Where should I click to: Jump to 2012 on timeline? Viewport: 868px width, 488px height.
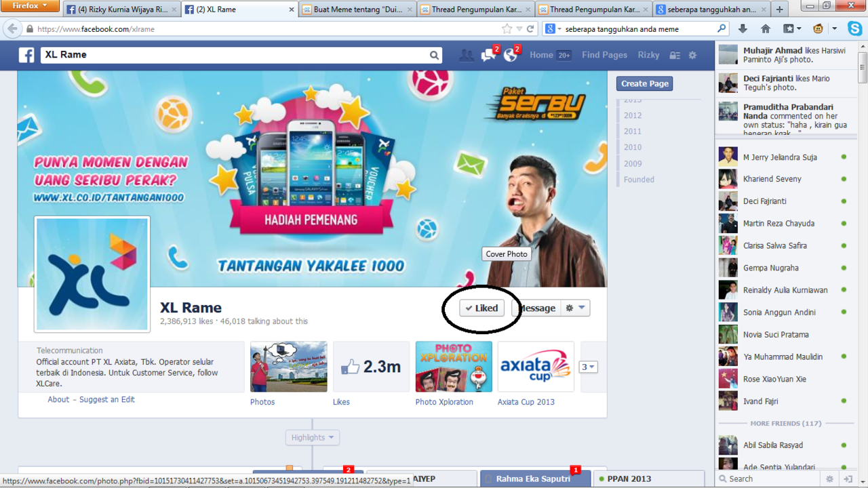[x=633, y=115]
